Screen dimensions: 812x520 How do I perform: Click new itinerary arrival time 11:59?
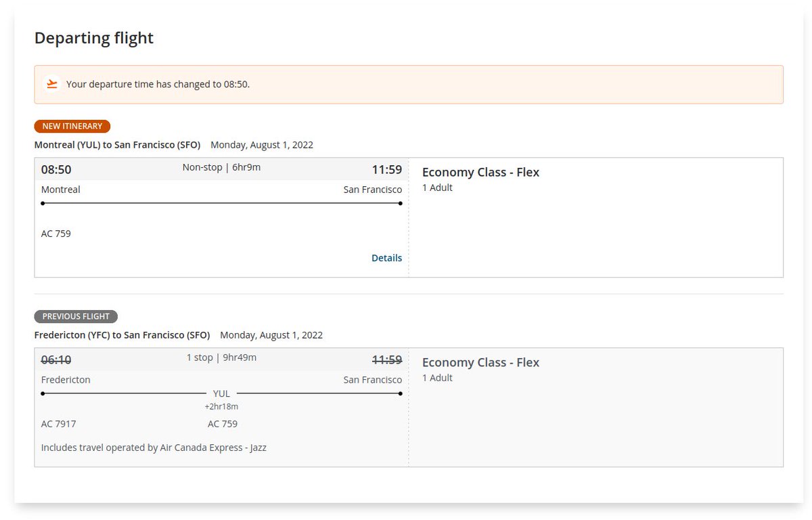click(x=387, y=170)
